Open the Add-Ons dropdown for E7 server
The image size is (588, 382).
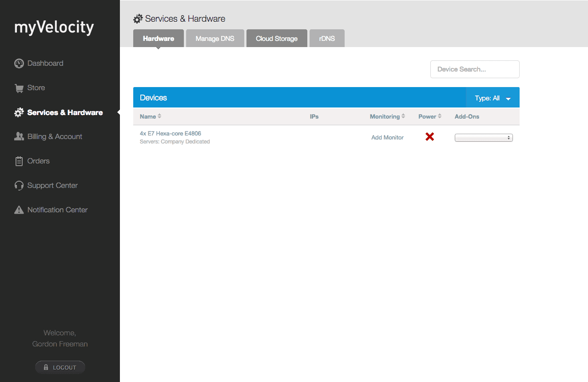(x=484, y=138)
